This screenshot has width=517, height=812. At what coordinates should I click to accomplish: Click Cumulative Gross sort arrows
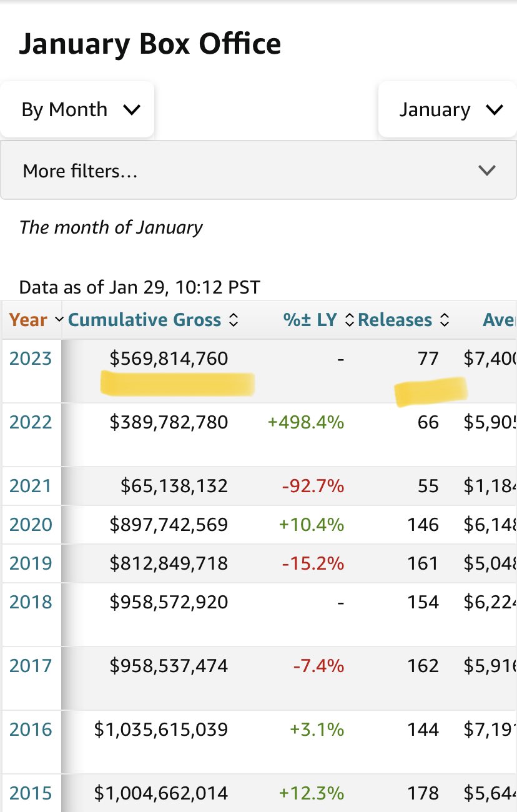(x=234, y=320)
